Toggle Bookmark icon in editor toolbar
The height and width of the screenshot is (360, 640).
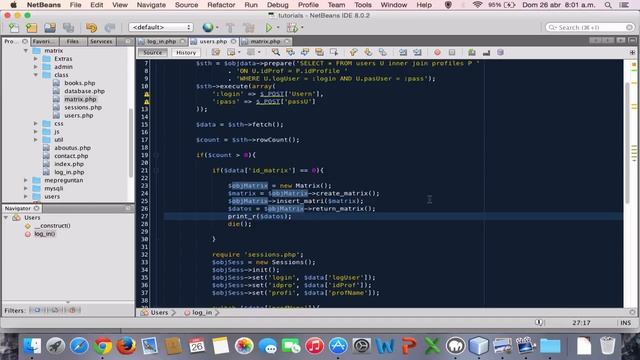point(382,52)
